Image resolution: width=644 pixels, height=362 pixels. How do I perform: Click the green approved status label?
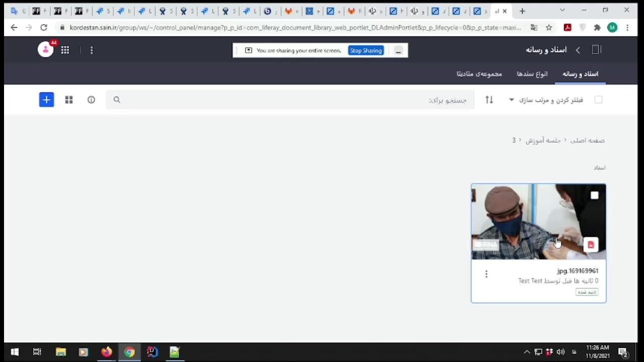pyautogui.click(x=587, y=292)
